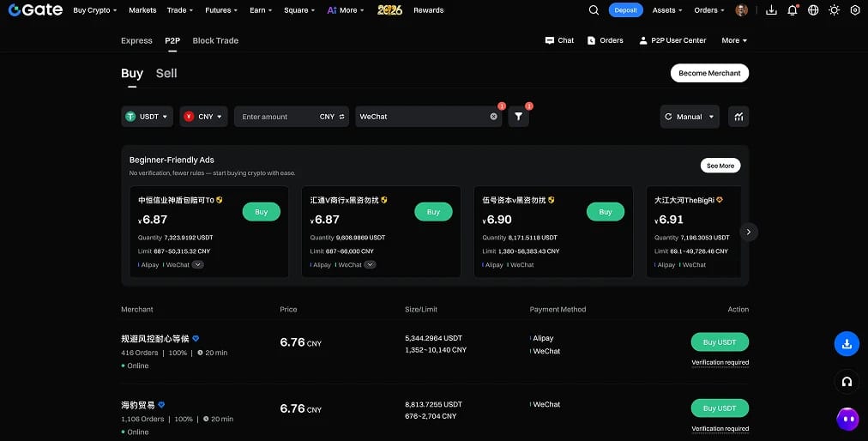Image resolution: width=868 pixels, height=441 pixels.
Task: Expand the Earn menu
Action: 260,10
